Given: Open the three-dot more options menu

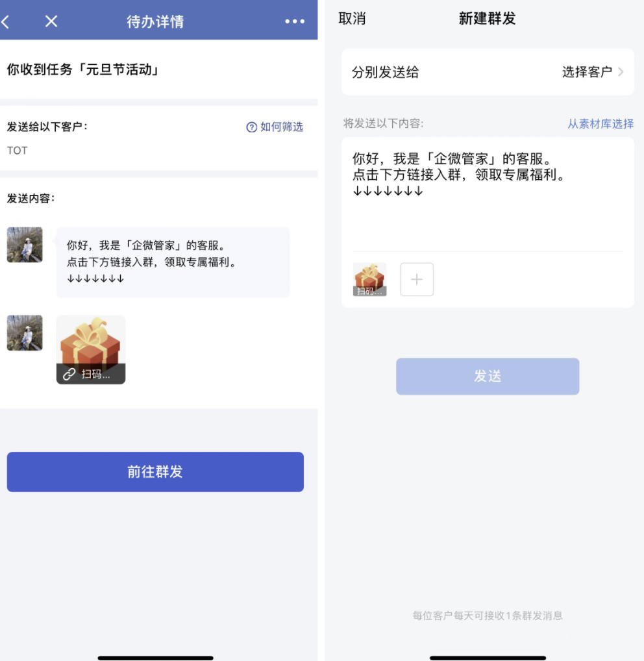Looking at the screenshot, I should [295, 21].
